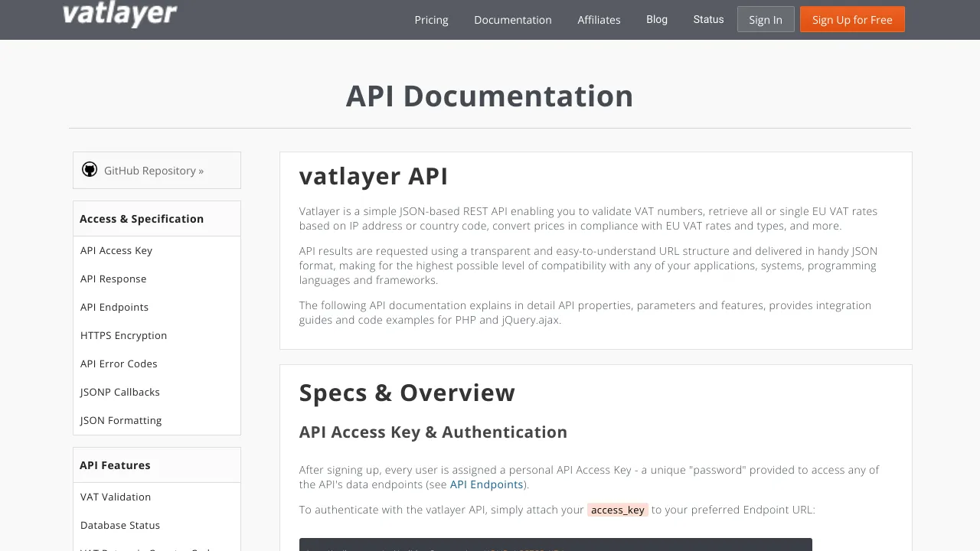Click the vatlayer logo

coord(120,15)
